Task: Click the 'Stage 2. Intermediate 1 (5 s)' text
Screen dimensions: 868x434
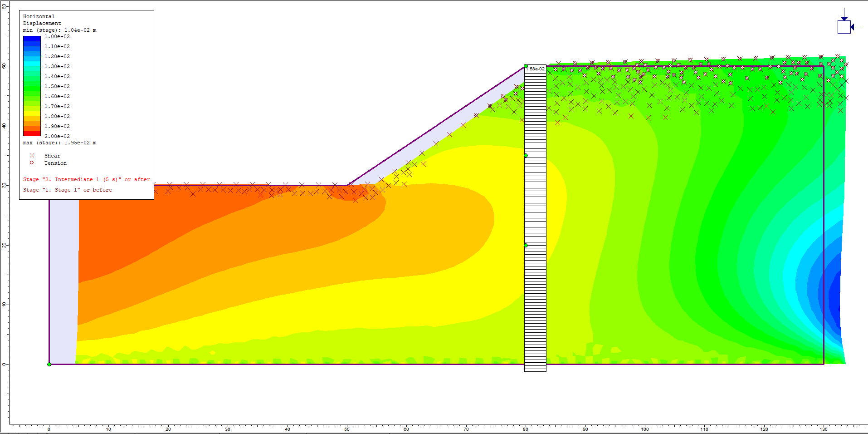Action: point(86,180)
